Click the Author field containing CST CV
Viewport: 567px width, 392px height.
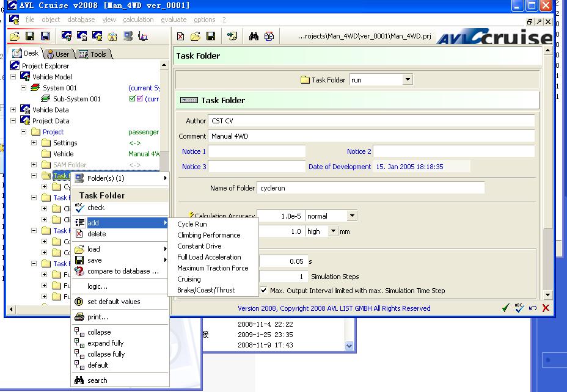(371, 121)
